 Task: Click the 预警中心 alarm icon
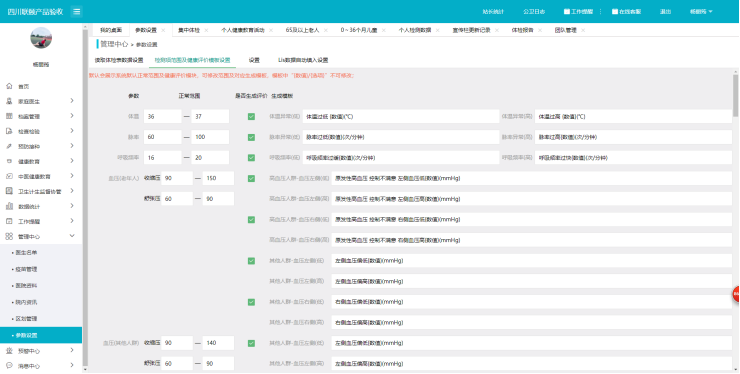(9, 350)
